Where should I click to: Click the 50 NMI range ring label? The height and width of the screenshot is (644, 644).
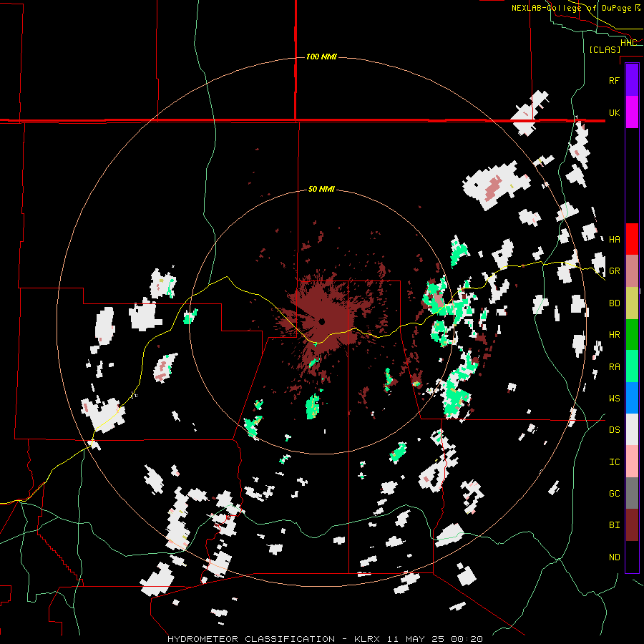pyautogui.click(x=321, y=189)
